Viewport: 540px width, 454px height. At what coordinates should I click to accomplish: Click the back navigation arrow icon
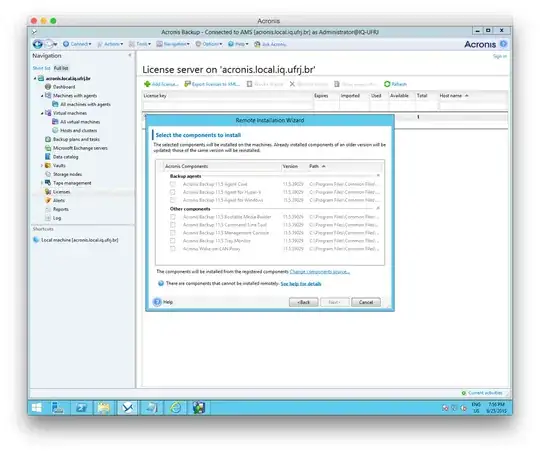click(38, 44)
